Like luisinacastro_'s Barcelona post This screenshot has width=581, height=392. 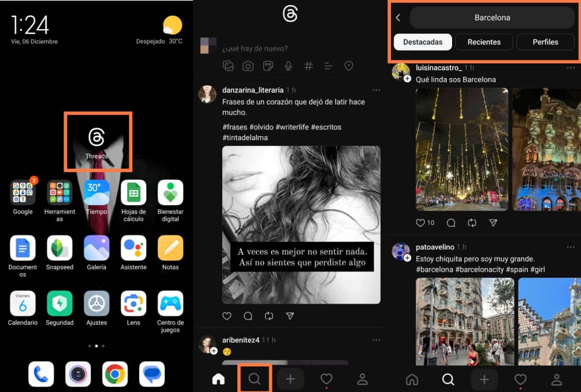[420, 223]
